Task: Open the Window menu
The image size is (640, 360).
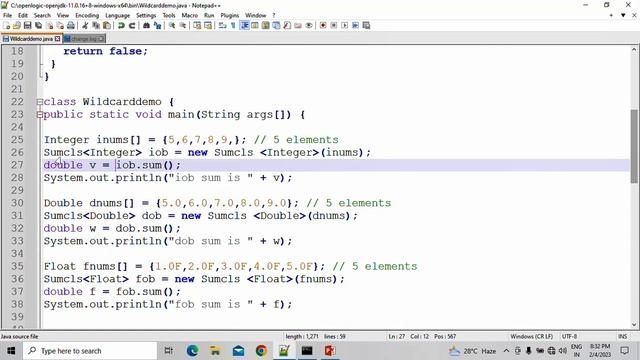Action: click(x=256, y=16)
